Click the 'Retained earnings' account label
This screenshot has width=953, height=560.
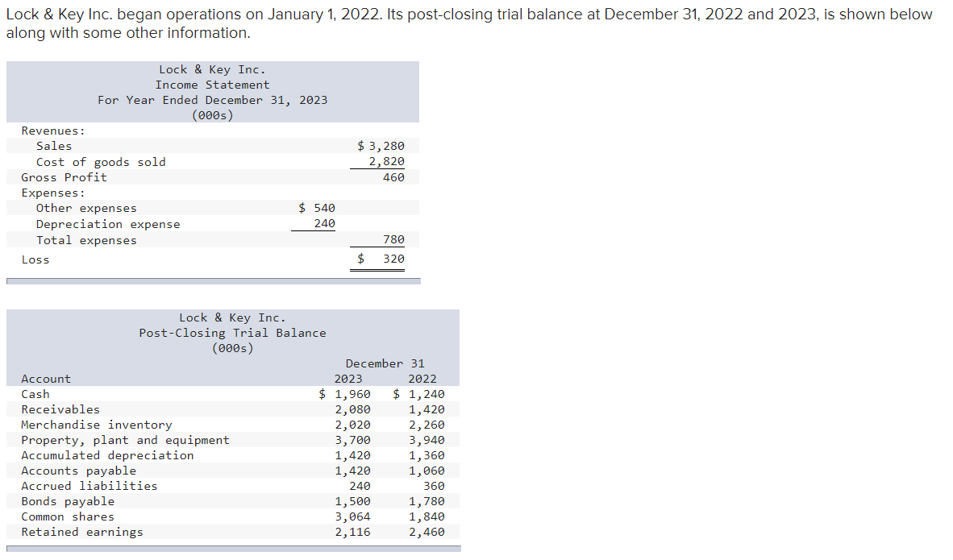pos(82,532)
